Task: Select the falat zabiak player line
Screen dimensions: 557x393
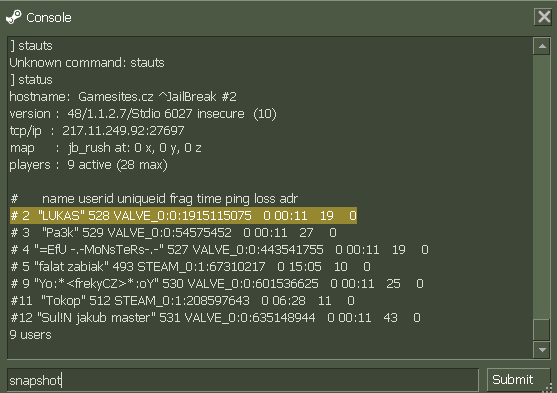Action: click(190, 267)
